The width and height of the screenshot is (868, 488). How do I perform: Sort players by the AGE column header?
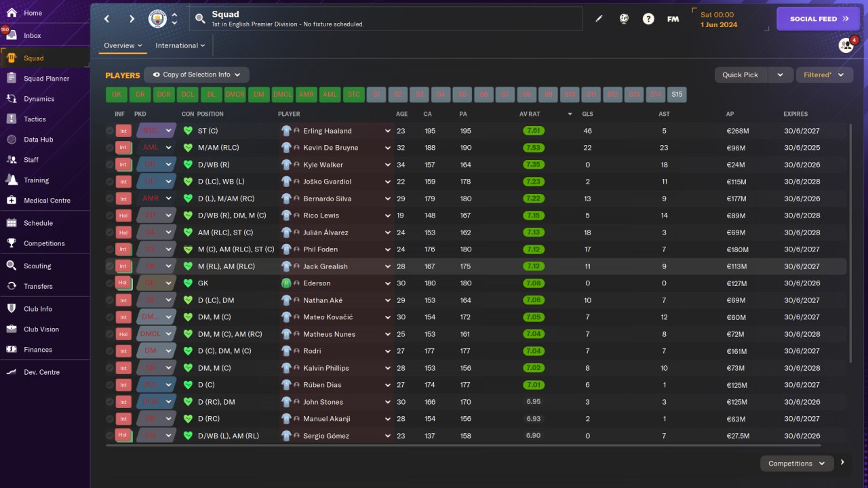(401, 114)
